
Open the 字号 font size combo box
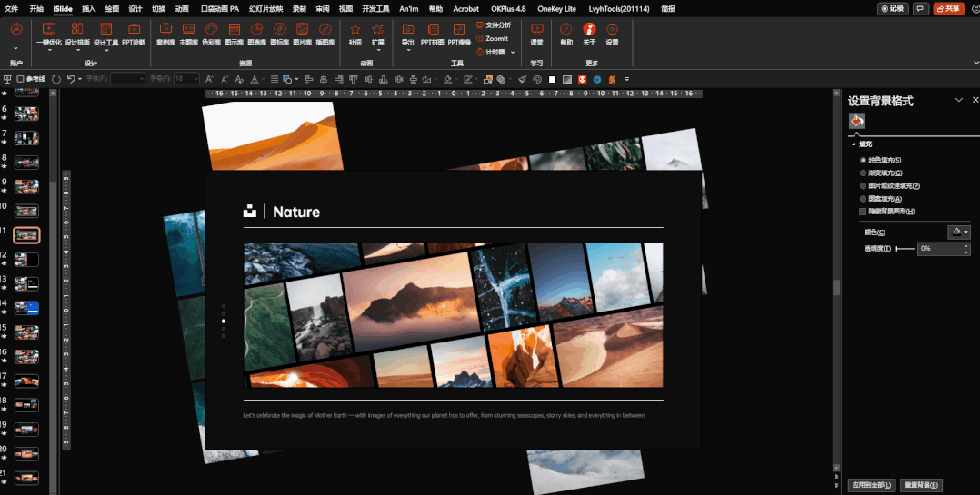187,79
